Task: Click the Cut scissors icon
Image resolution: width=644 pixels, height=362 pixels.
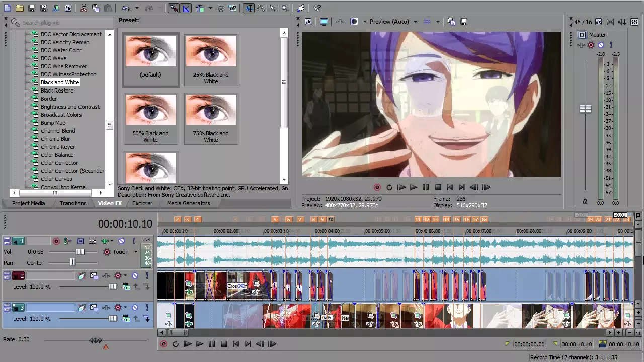Action: coord(84,8)
